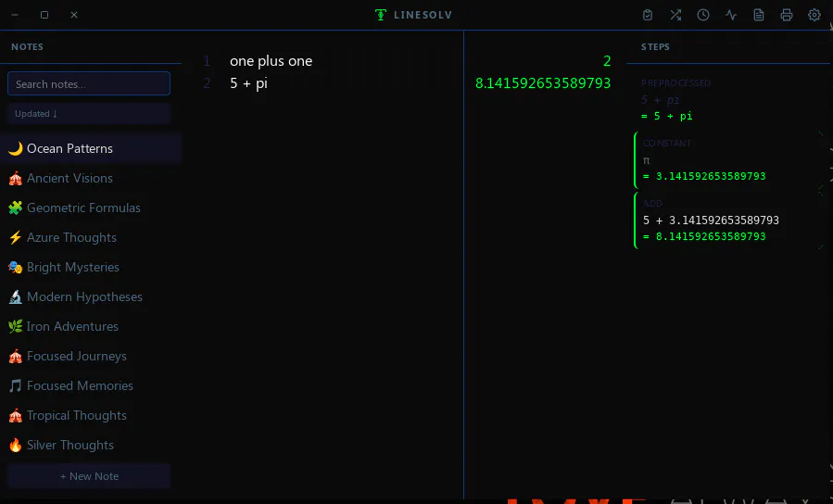
Task: Click the LINESOLV logo icon
Action: (x=381, y=15)
